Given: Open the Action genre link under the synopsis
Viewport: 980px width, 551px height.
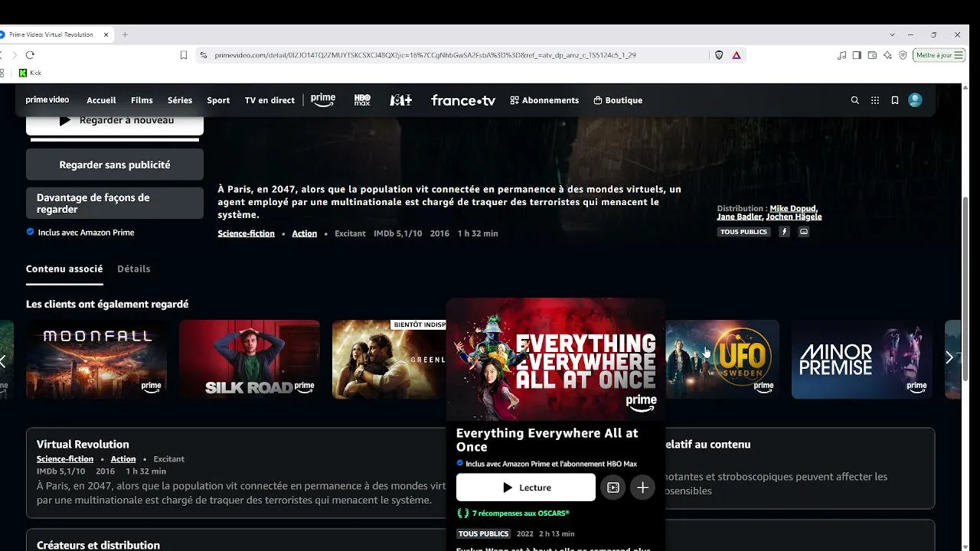Looking at the screenshot, I should 304,233.
